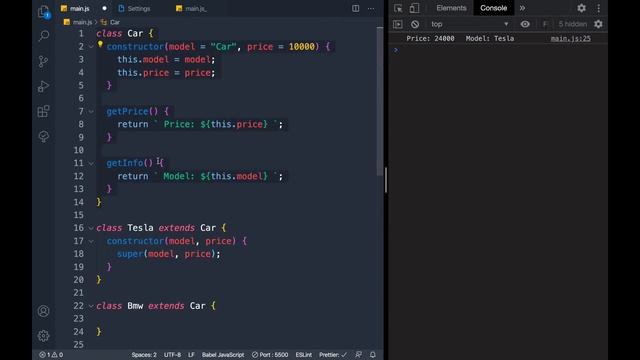Show more DevTools tabs chevron
Screen dimensions: 640x360
click(x=522, y=8)
